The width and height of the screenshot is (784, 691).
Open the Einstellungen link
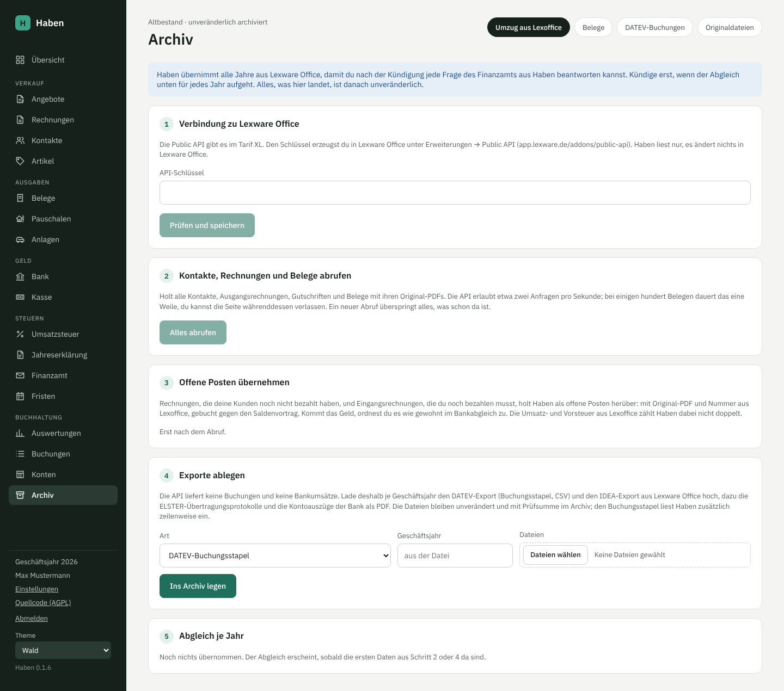[36, 589]
